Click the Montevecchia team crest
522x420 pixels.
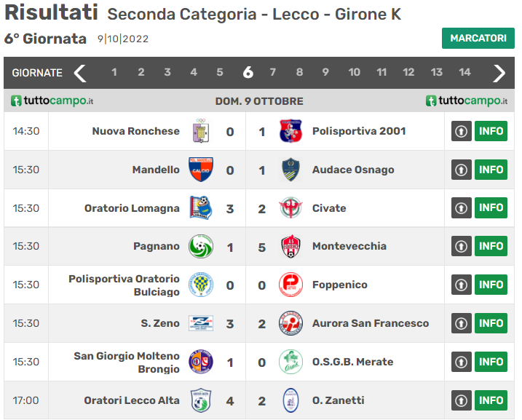tap(290, 247)
